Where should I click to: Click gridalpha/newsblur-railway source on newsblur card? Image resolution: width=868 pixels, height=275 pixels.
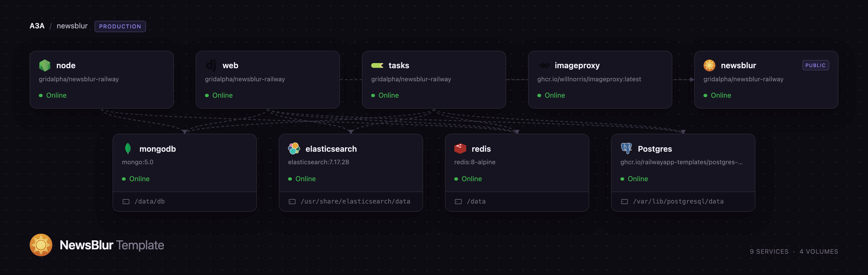click(743, 79)
